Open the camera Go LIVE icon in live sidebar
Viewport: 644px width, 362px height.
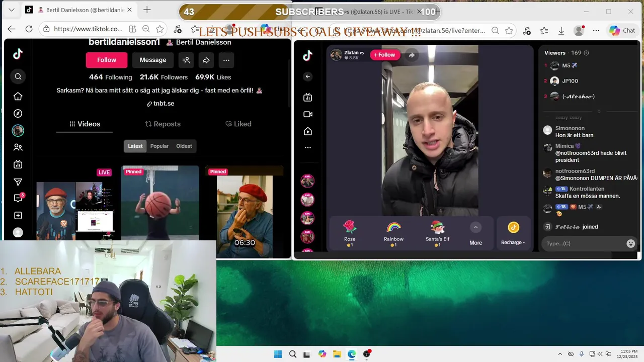(x=308, y=114)
